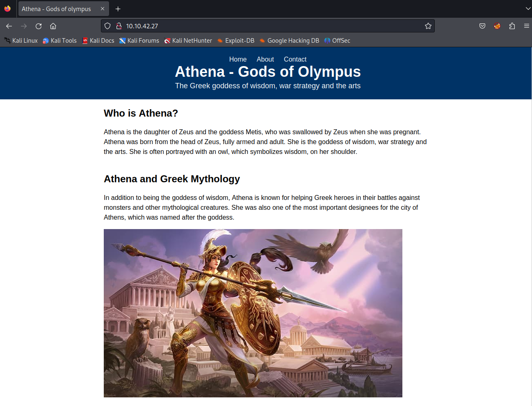
Task: Bookmark this page with star icon
Action: pyautogui.click(x=428, y=26)
